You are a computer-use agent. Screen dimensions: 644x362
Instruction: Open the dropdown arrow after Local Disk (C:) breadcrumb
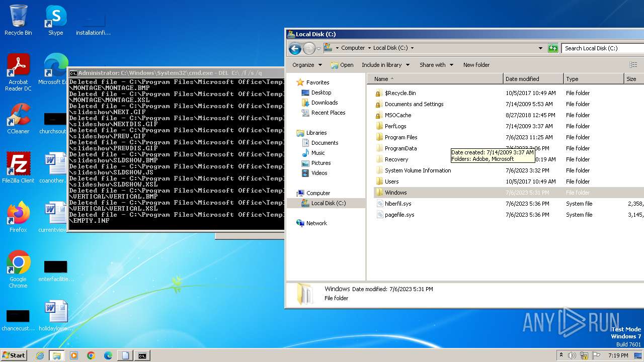[412, 48]
